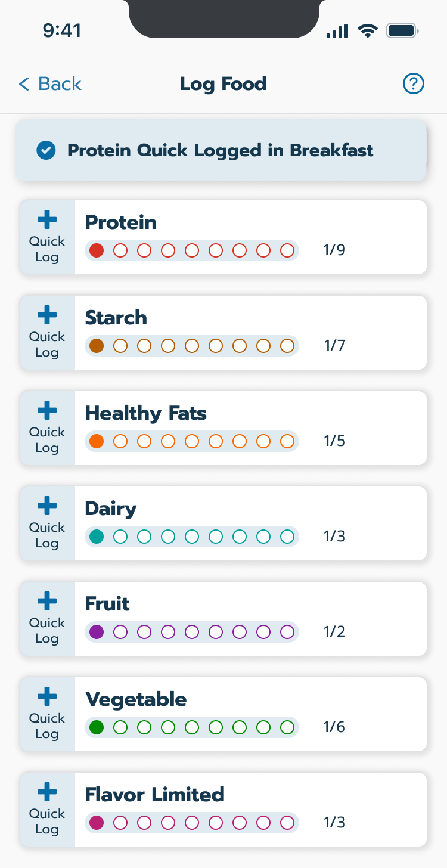Select the second Starch serving circle
This screenshot has height=868, width=447.
pos(120,346)
